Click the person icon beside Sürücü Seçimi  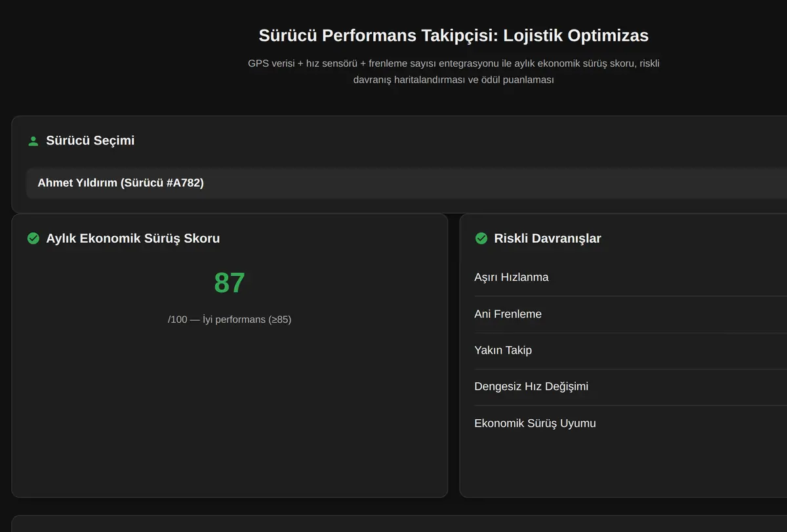tap(33, 141)
